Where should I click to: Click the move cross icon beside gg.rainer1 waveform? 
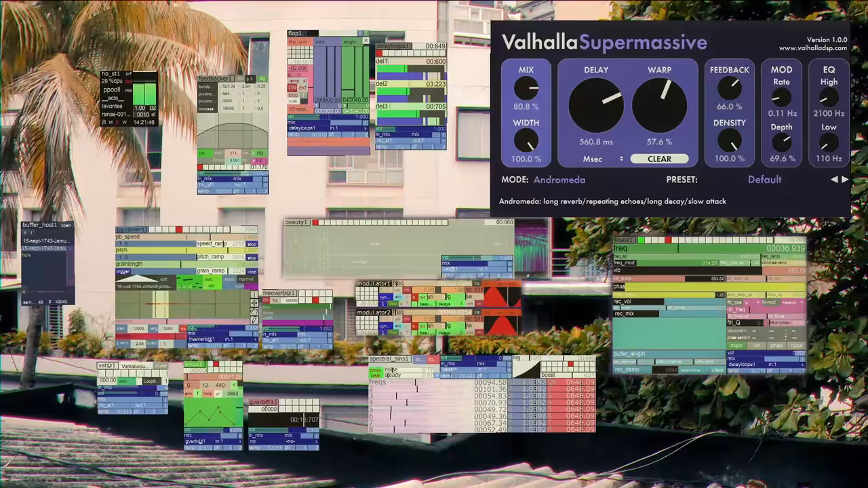pyautogui.click(x=254, y=303)
